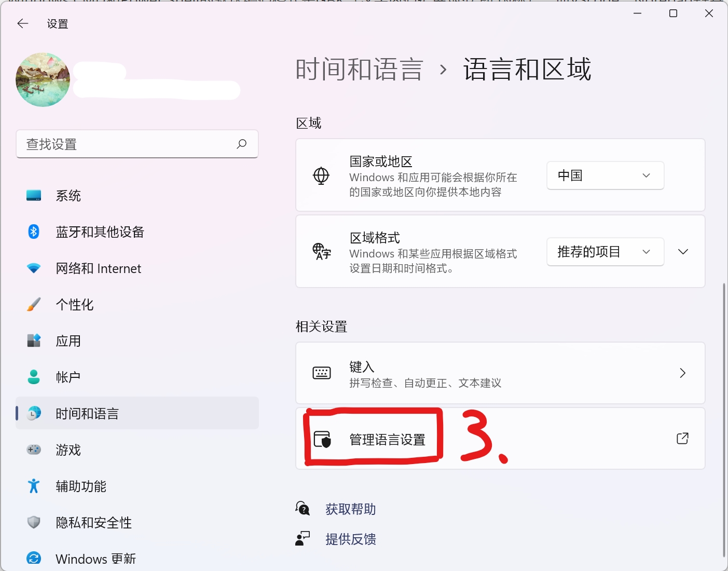The height and width of the screenshot is (571, 728).
Task: Open 键入 typing settings
Action: [500, 373]
